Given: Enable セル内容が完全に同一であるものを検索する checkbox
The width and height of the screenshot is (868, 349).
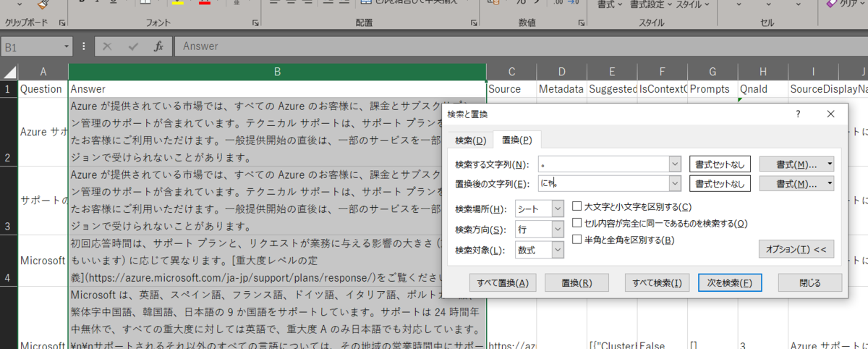Looking at the screenshot, I should [577, 223].
